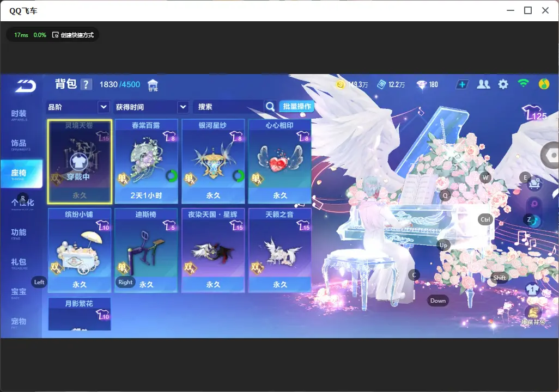
Task: Click the 1830/4500 capacity counter
Action: (120, 84)
